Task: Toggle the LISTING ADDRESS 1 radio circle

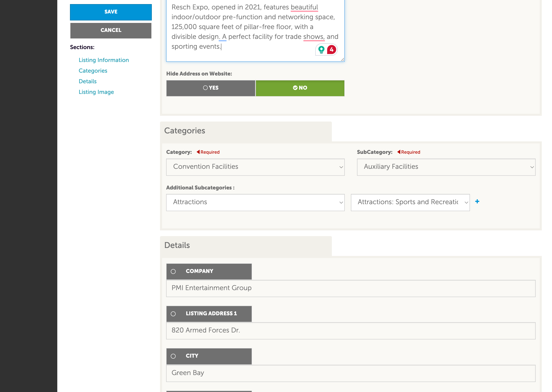Action: tap(173, 314)
